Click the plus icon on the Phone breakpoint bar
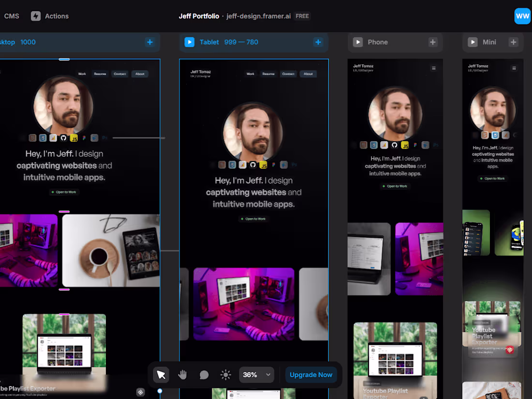 click(433, 42)
